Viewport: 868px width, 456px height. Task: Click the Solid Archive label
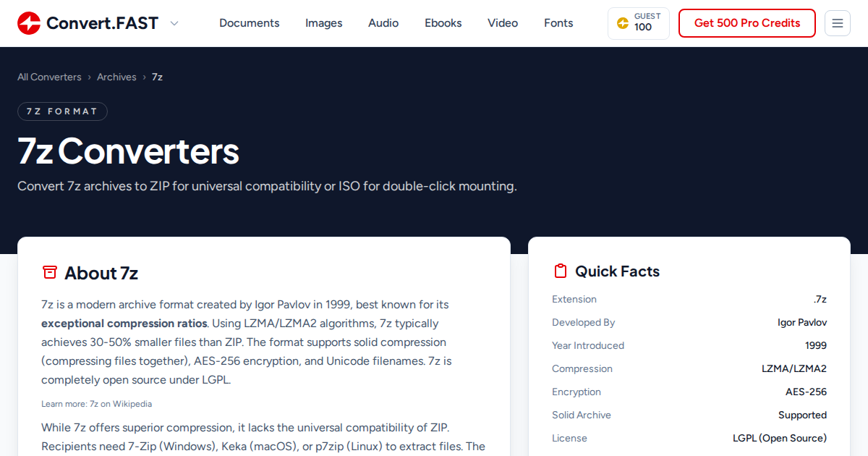click(x=582, y=415)
